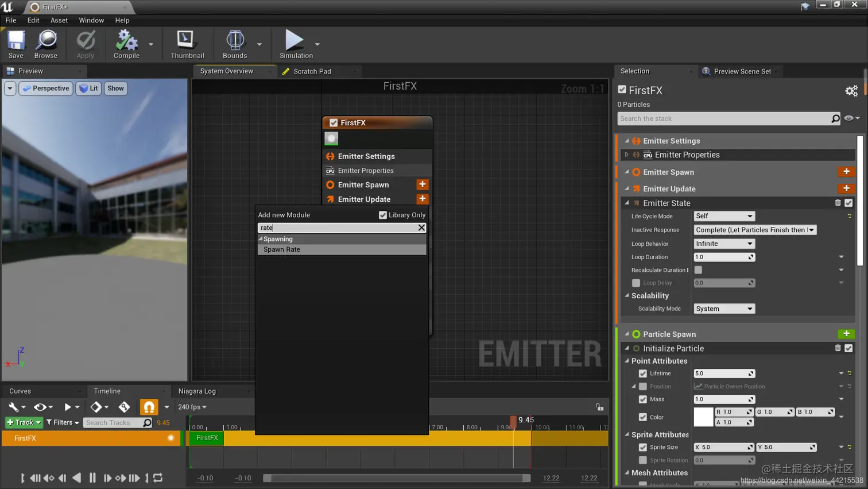Click the search magnifier in the stack search
The width and height of the screenshot is (868, 489).
[x=835, y=118]
